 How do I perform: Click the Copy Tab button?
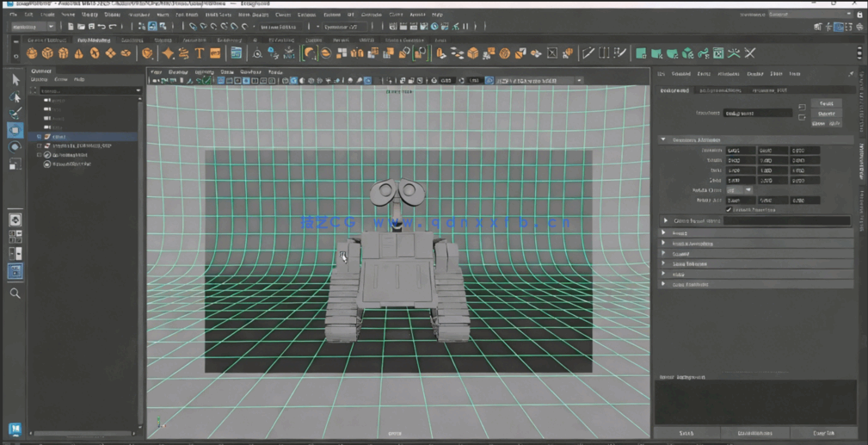pyautogui.click(x=823, y=433)
